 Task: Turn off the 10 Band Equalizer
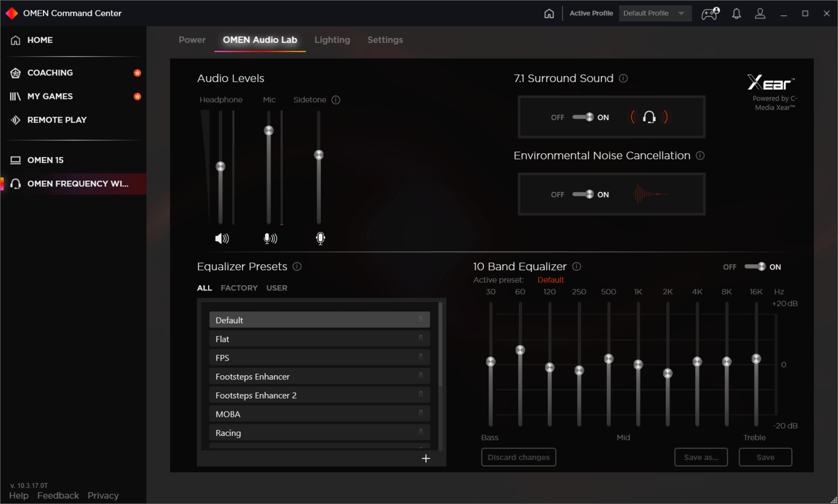click(755, 267)
